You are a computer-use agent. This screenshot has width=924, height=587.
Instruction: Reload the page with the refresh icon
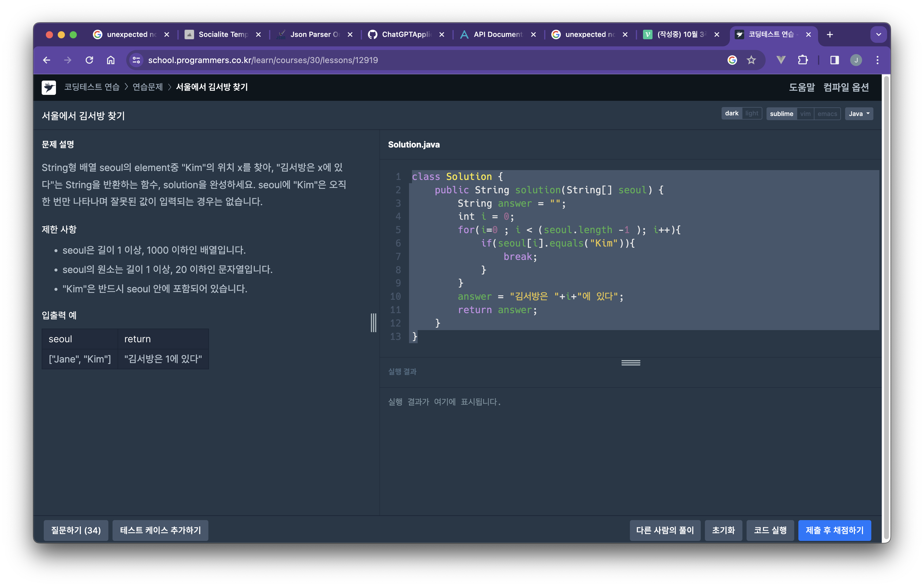pyautogui.click(x=89, y=60)
